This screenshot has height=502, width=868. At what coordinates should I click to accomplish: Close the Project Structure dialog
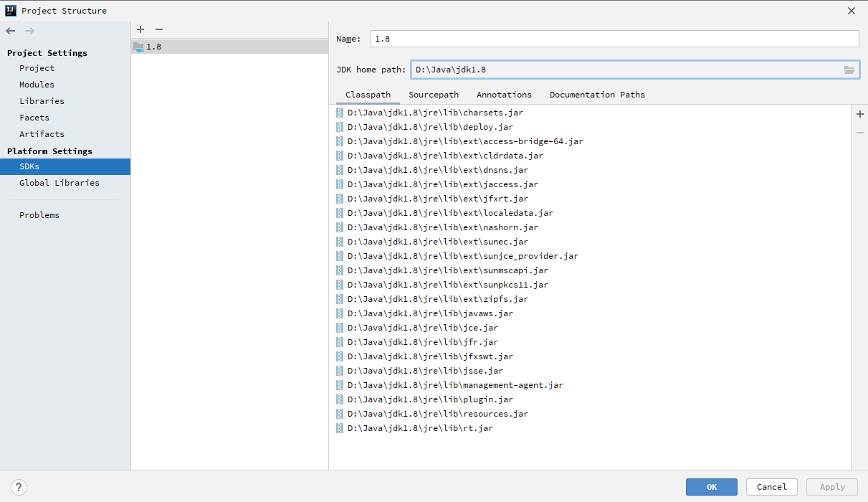tap(852, 11)
